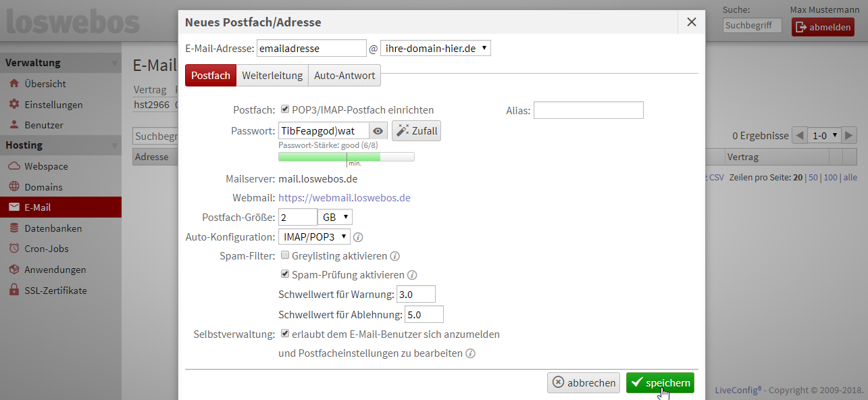Click the Zufall random password button
Screen dimensions: 868x400
click(416, 131)
